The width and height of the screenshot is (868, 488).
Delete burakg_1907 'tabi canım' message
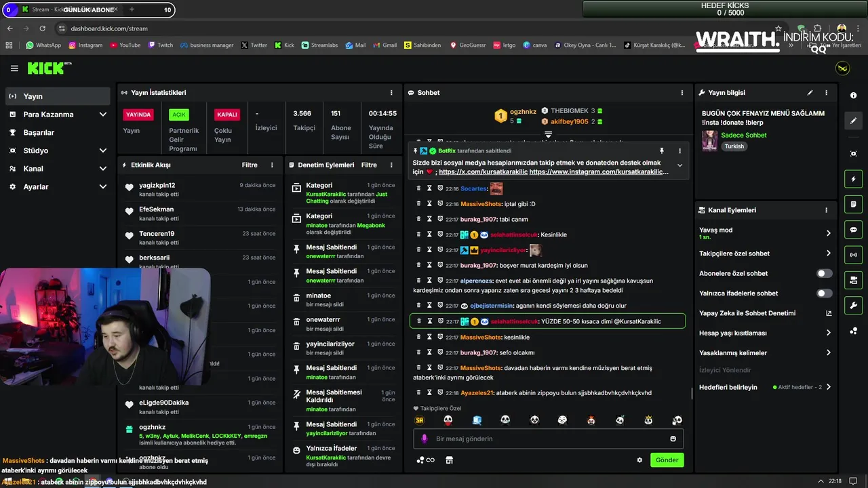pyautogui.click(x=418, y=219)
